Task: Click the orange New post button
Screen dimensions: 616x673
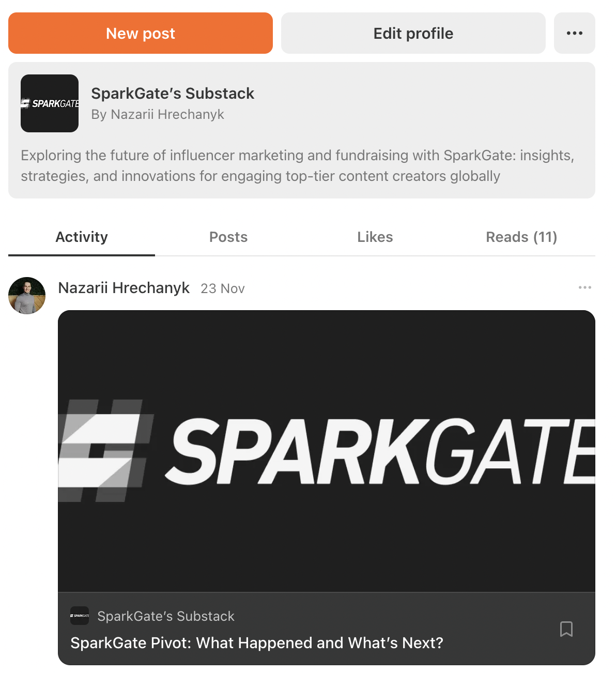Action: coord(141,33)
